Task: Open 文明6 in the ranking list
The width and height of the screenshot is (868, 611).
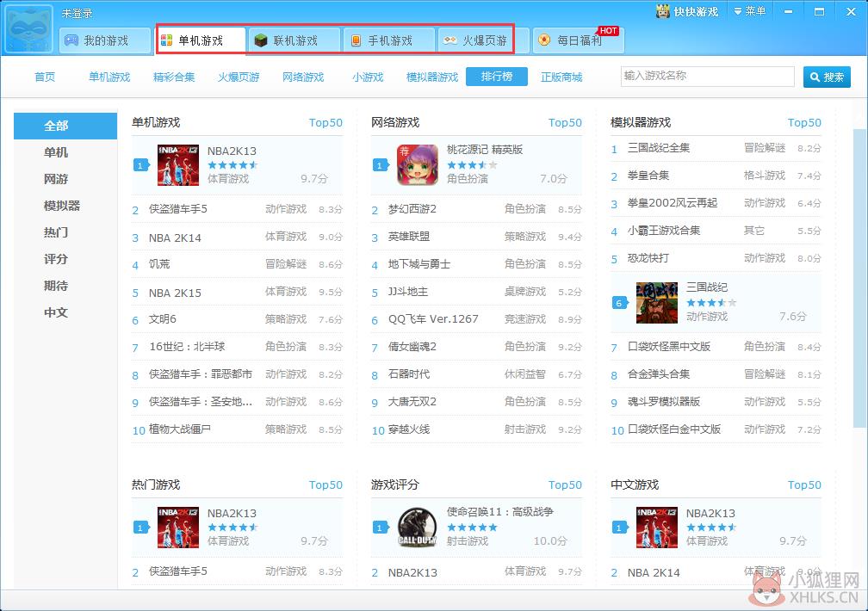Action: [x=162, y=319]
